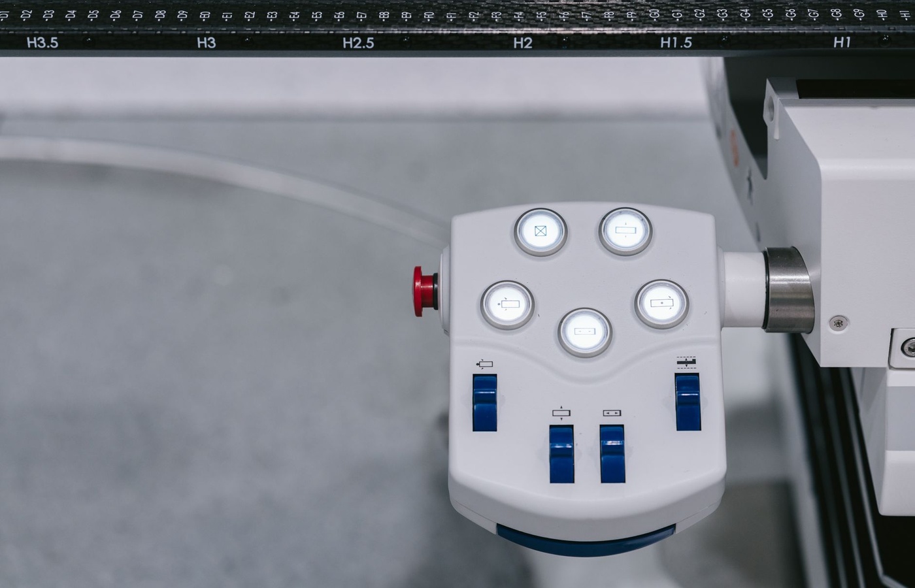Hit the red emergency stop button
Image resolution: width=915 pixels, height=588 pixels.
pos(425,291)
